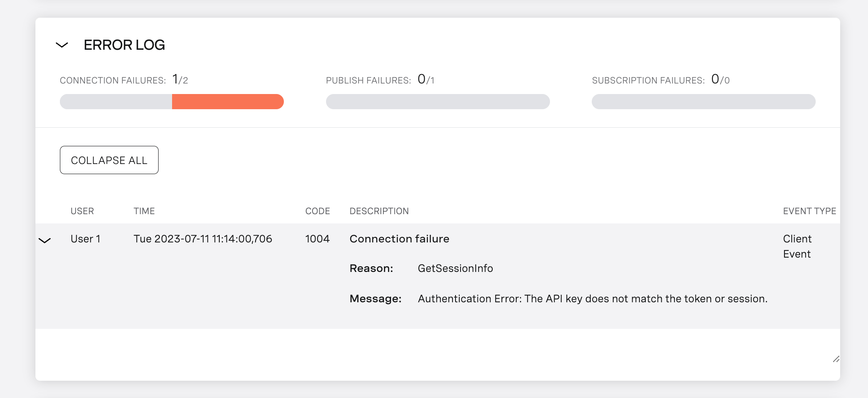The image size is (868, 398).
Task: Select the SUBSCRIPTION FAILURES progress indicator
Action: coord(704,102)
